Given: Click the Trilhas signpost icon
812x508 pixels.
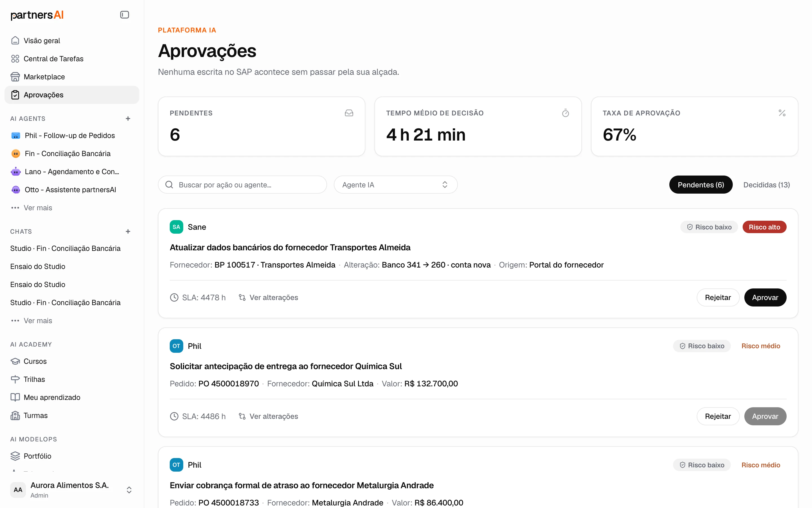Looking at the screenshot, I should [15, 379].
